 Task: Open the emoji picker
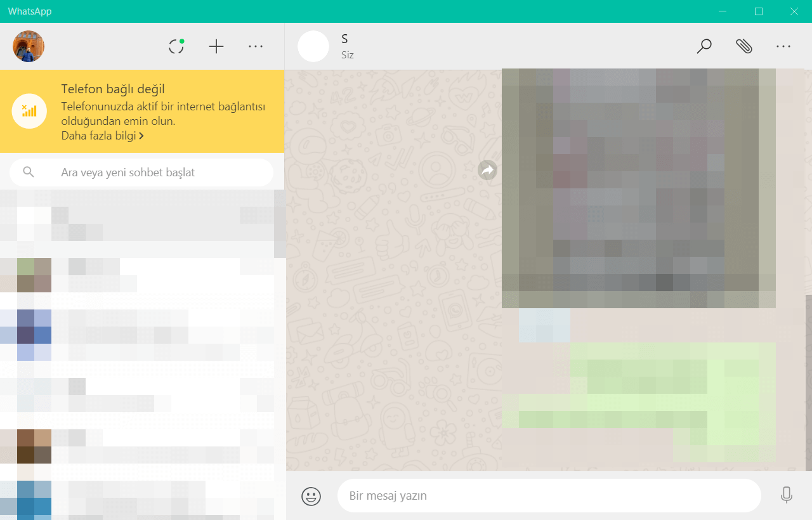pyautogui.click(x=311, y=496)
